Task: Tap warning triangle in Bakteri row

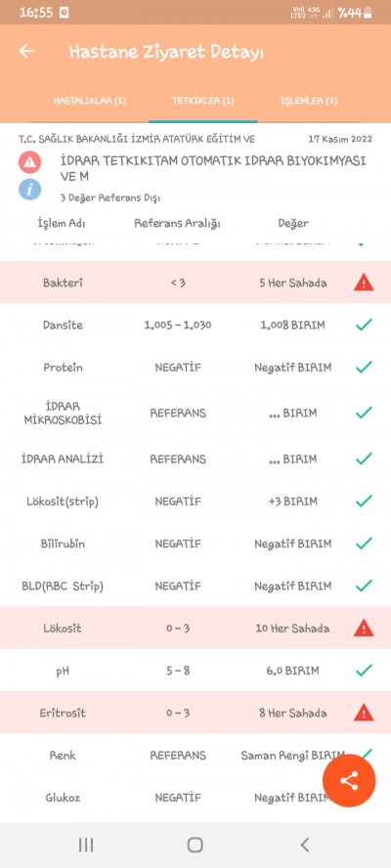Action: tap(364, 282)
